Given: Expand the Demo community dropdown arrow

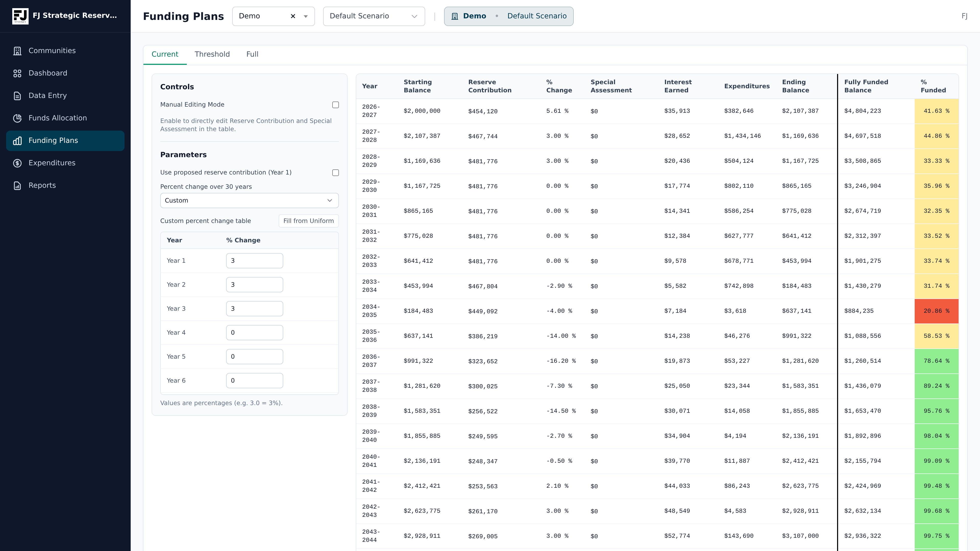Looking at the screenshot, I should point(305,16).
